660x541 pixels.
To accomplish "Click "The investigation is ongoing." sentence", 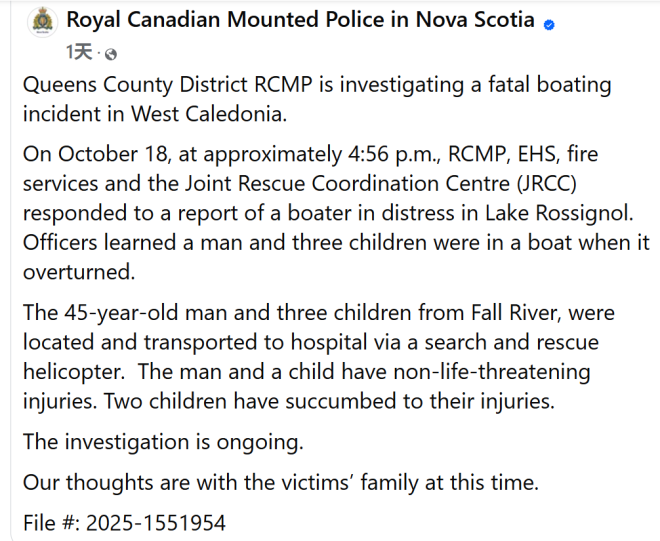I will [163, 441].
